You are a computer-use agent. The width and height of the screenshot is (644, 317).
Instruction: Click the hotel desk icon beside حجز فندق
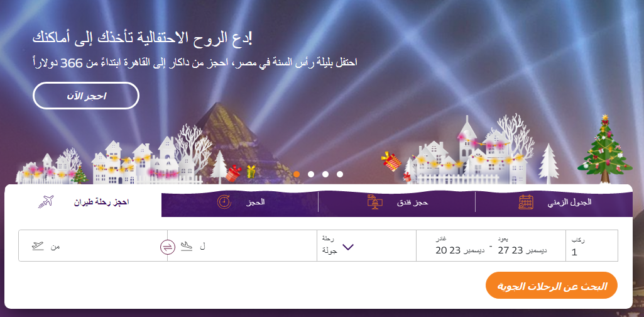pos(374,202)
